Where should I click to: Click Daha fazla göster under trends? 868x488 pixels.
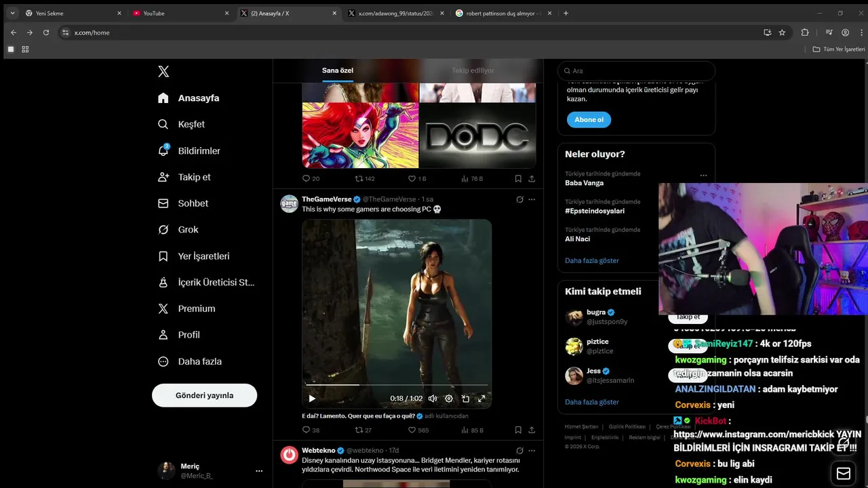point(592,260)
